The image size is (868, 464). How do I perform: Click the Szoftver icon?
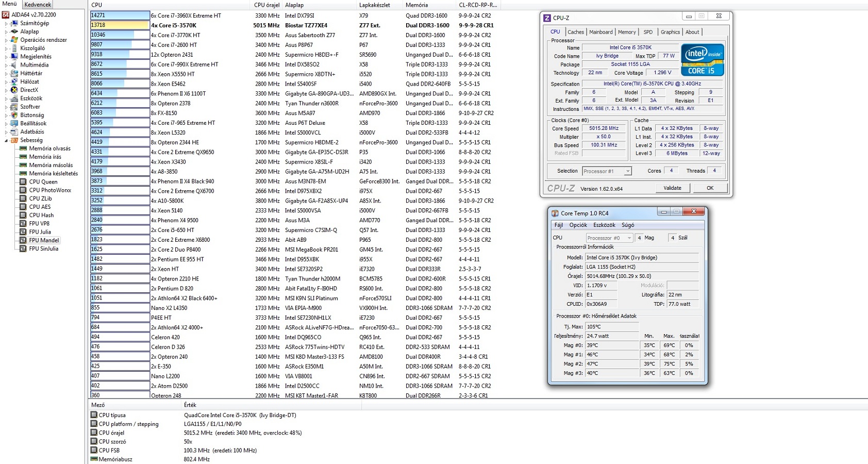click(14, 107)
